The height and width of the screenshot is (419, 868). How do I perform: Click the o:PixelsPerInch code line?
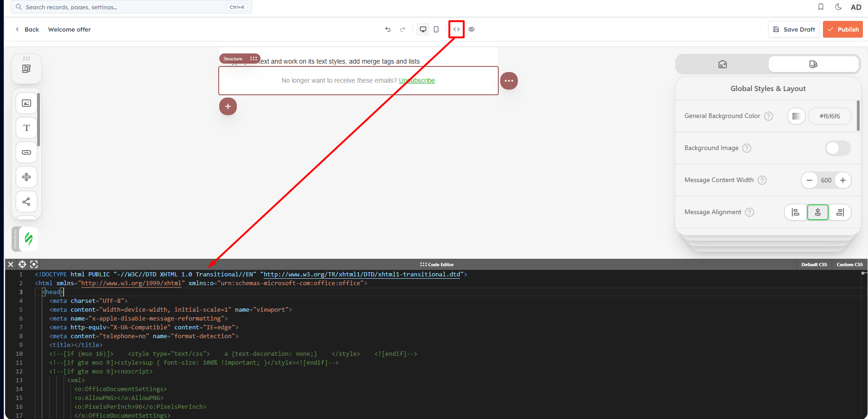click(x=140, y=407)
